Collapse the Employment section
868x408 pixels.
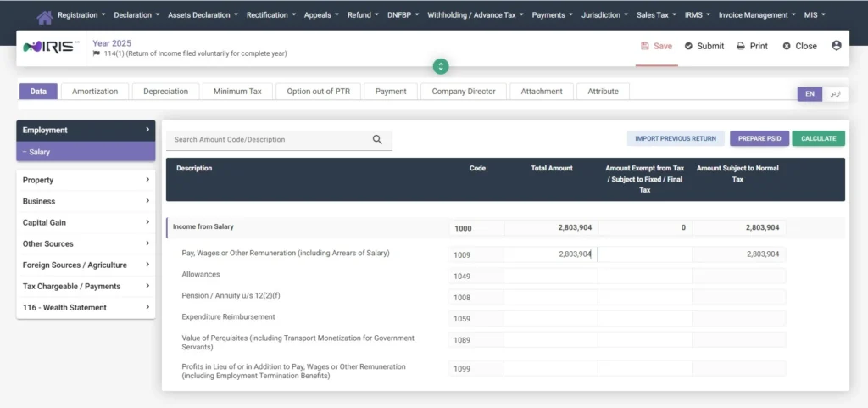pos(86,130)
